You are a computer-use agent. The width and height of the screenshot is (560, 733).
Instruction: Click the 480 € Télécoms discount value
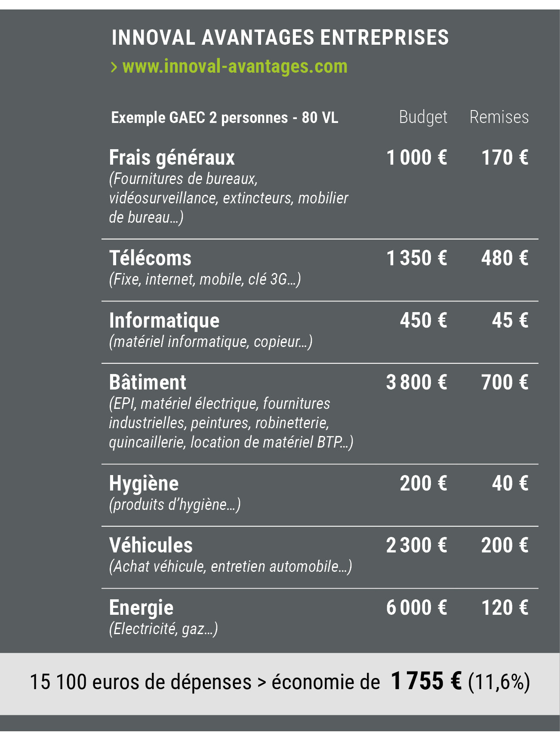point(505,258)
